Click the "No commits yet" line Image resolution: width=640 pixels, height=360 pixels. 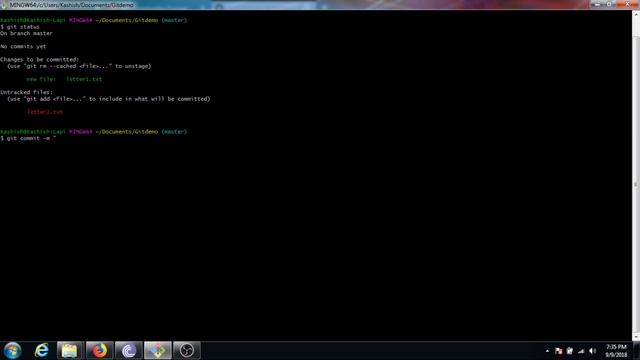coord(23,47)
